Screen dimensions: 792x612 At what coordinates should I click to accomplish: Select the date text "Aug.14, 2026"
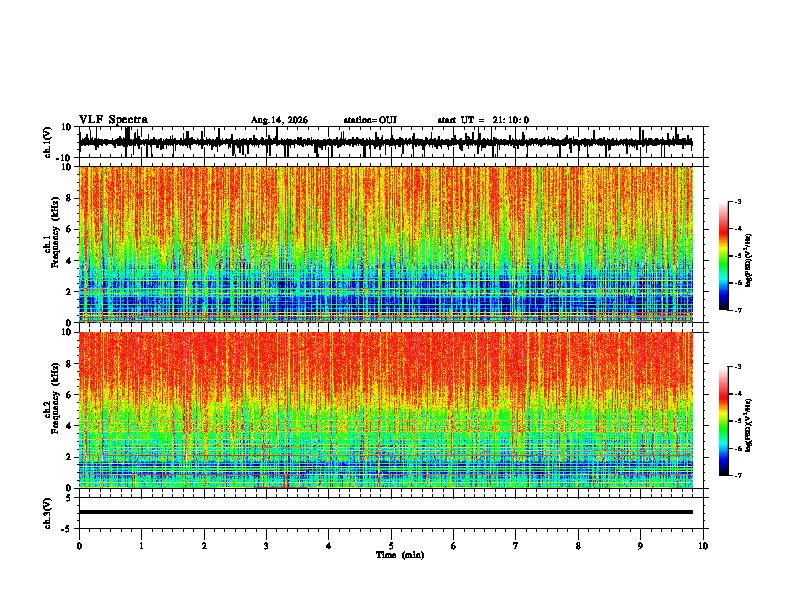coord(279,120)
